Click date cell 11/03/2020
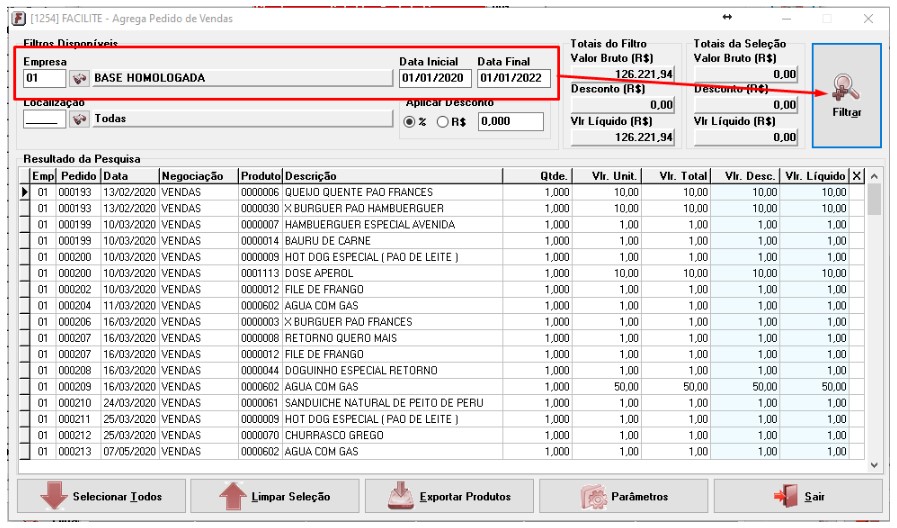Image resolution: width=897 pixels, height=528 pixels. [129, 305]
